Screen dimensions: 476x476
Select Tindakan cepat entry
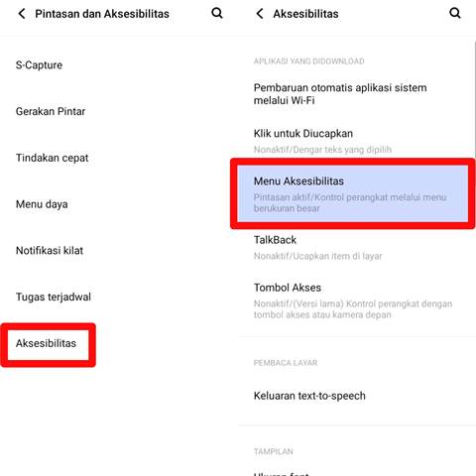coord(119,158)
